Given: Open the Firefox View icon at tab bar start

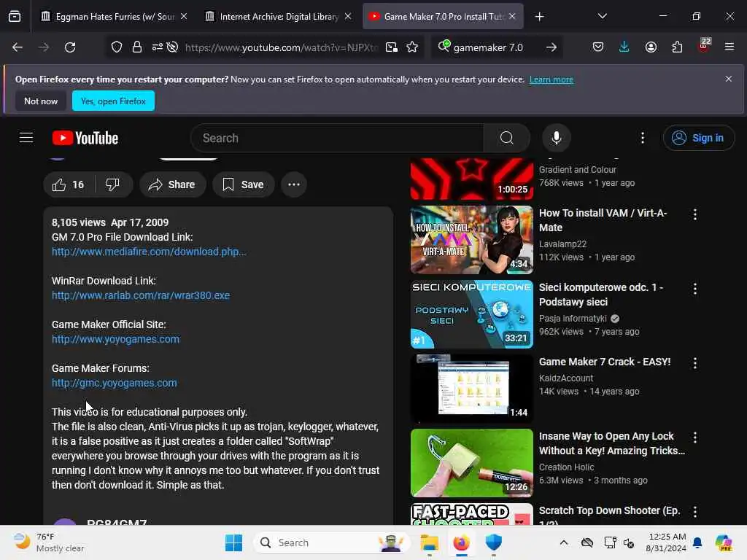Looking at the screenshot, I should coord(15,16).
